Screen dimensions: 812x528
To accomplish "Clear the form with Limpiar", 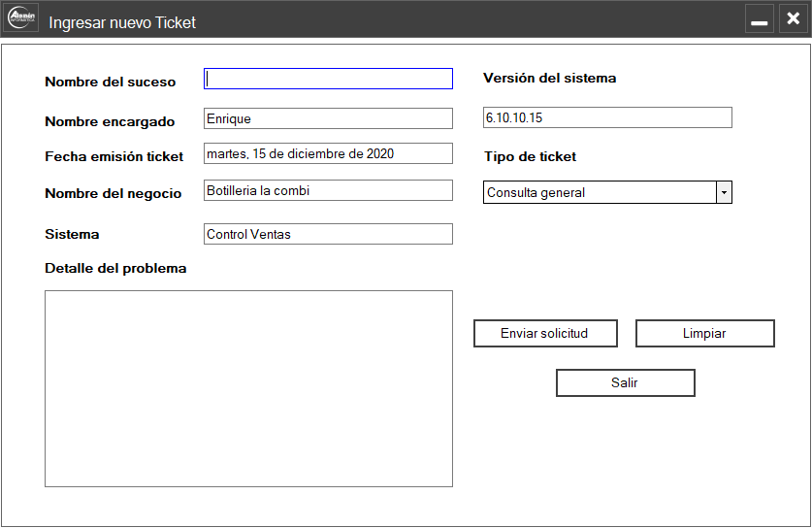I will tap(704, 333).
